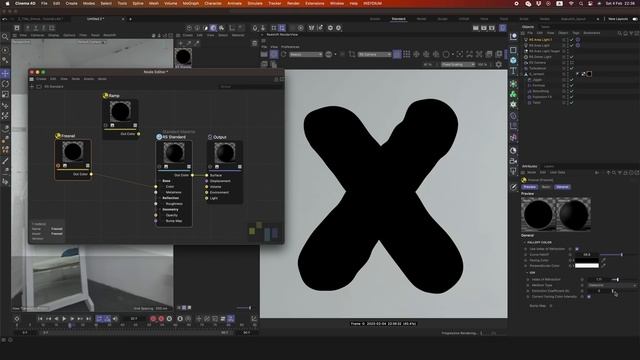Jump to the end of the timeline

pyautogui.click(x=88, y=319)
